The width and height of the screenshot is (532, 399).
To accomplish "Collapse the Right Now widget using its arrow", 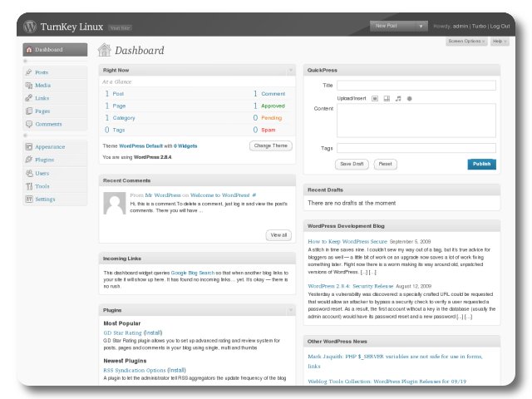I will (291, 71).
